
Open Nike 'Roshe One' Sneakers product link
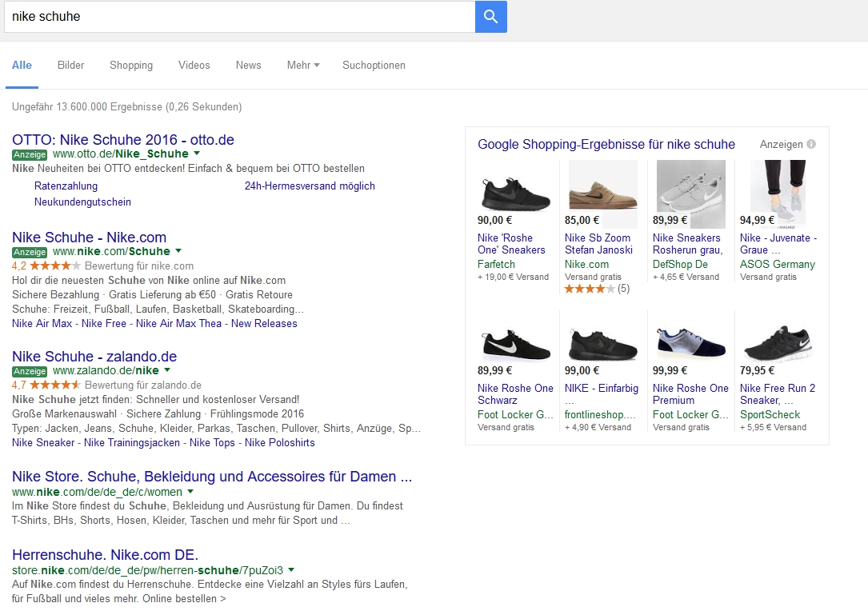tap(511, 244)
